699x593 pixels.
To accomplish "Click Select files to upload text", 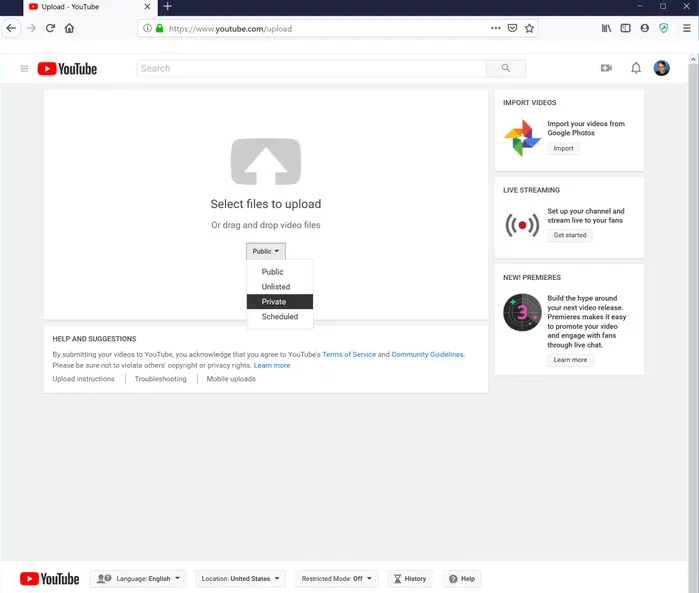I will (266, 204).
